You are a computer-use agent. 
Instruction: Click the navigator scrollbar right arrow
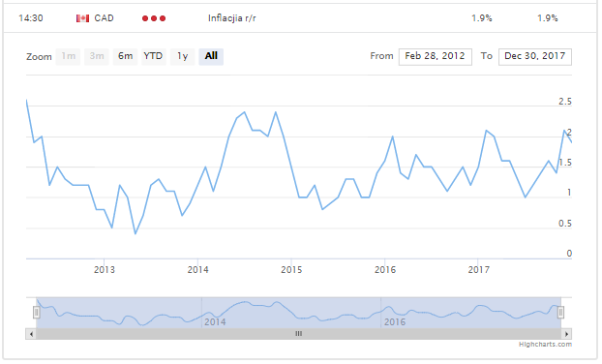566,334
